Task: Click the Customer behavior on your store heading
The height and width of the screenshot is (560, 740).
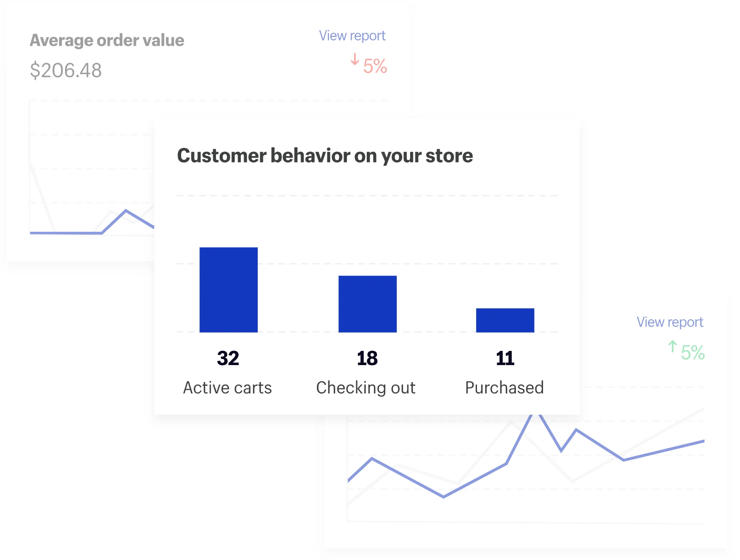Action: coord(325,156)
